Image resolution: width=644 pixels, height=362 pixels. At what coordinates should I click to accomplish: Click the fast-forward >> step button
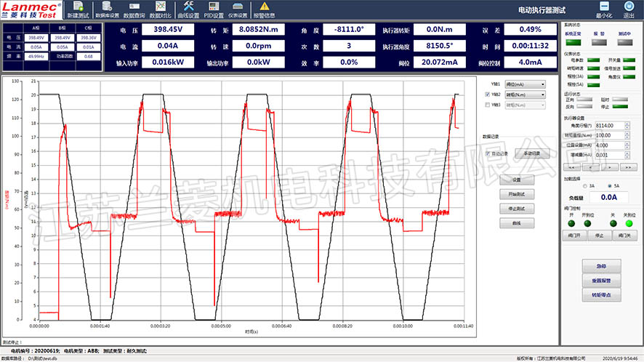tap(627, 166)
